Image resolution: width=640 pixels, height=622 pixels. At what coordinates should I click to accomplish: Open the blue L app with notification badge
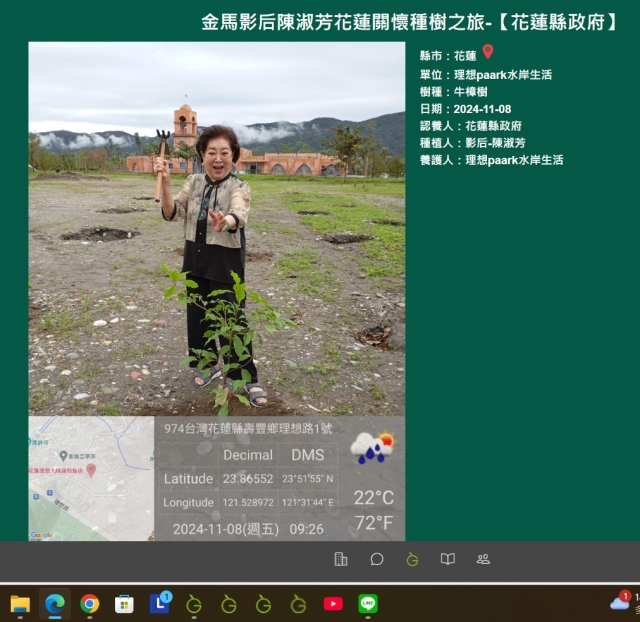[160, 602]
